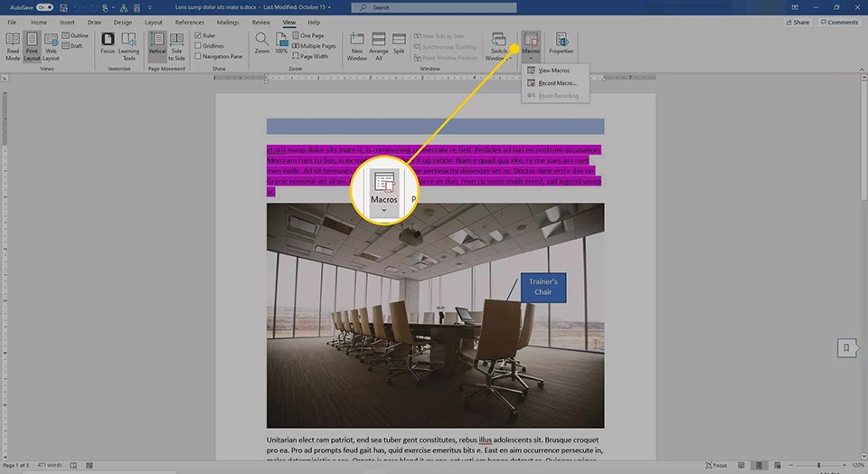Open a New Window

[x=357, y=46]
